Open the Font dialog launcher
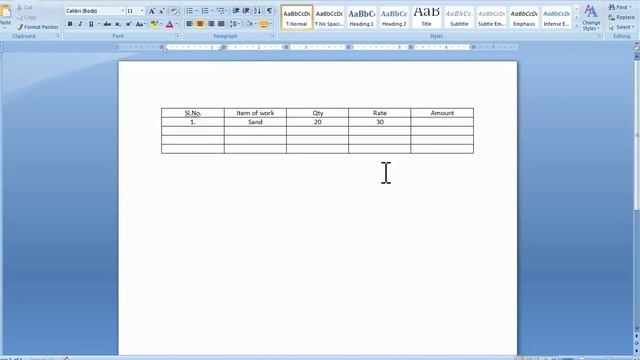This screenshot has width=640, height=360. (x=177, y=36)
